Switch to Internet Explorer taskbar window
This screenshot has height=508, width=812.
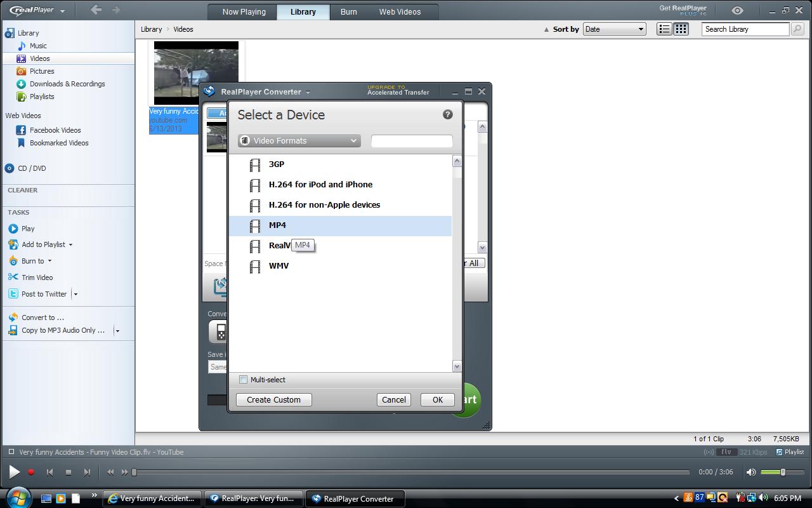click(x=152, y=498)
